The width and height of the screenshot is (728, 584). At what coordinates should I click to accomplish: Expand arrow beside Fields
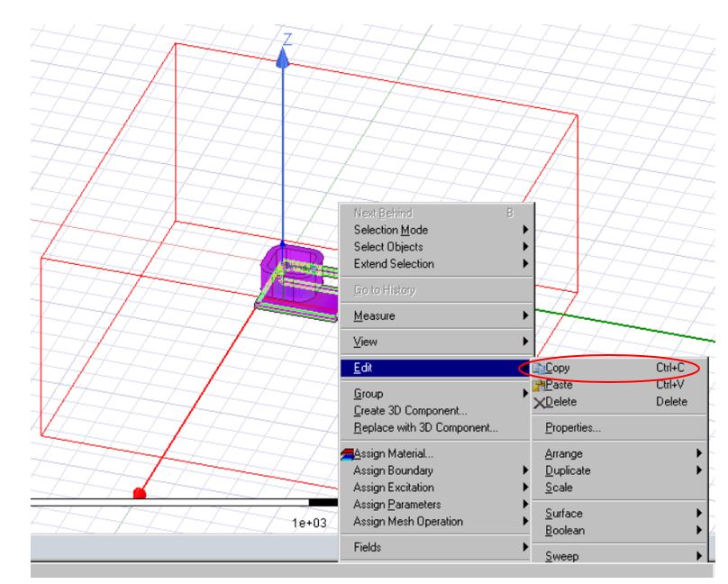click(x=525, y=548)
